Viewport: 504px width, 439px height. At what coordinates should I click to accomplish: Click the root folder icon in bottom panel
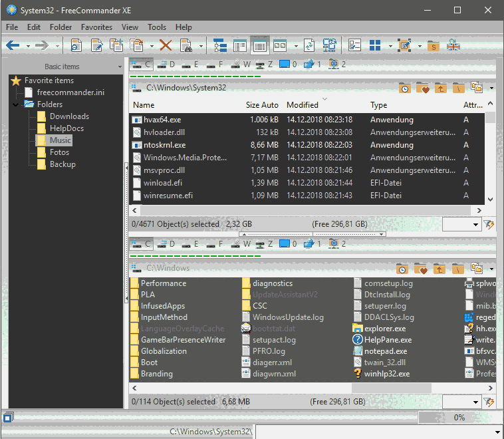click(x=458, y=269)
